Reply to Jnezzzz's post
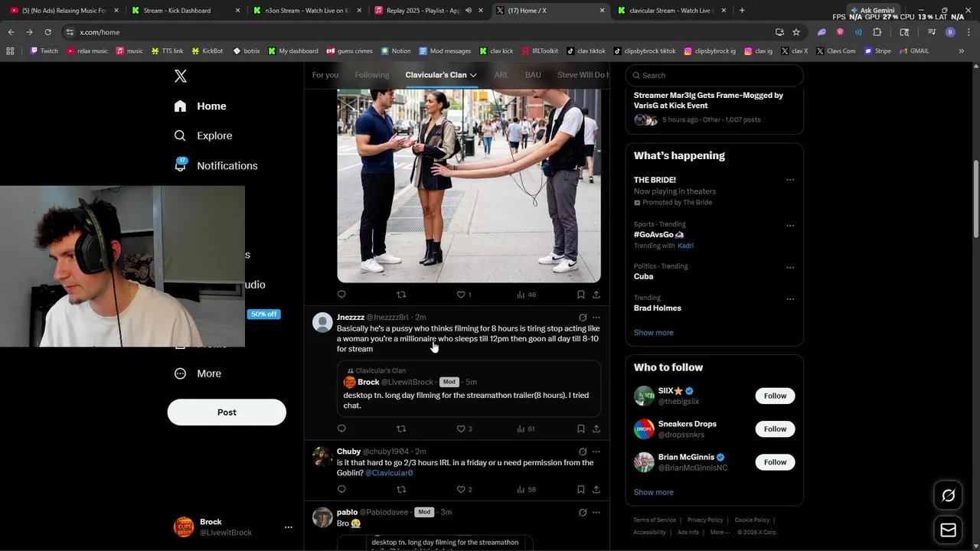Viewport: 980px width, 551px height. (341, 429)
